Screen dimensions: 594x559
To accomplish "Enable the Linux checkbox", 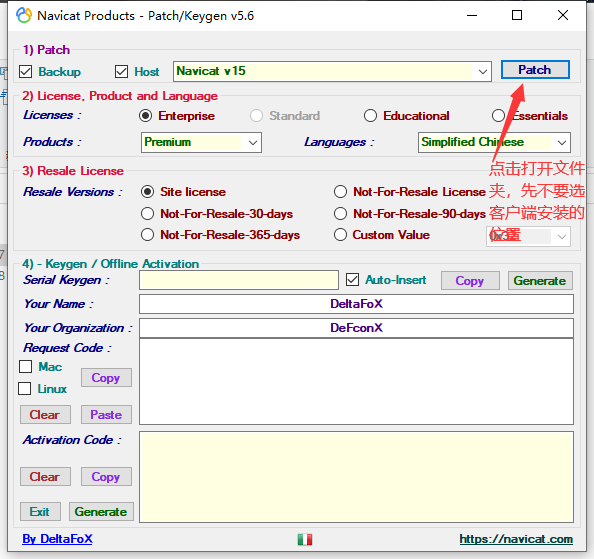I will pos(25,389).
